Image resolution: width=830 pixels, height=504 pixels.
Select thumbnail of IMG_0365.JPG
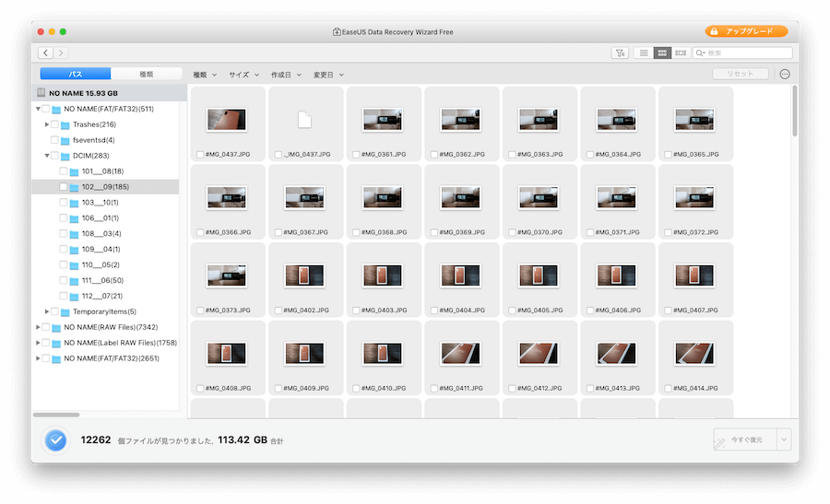click(694, 120)
